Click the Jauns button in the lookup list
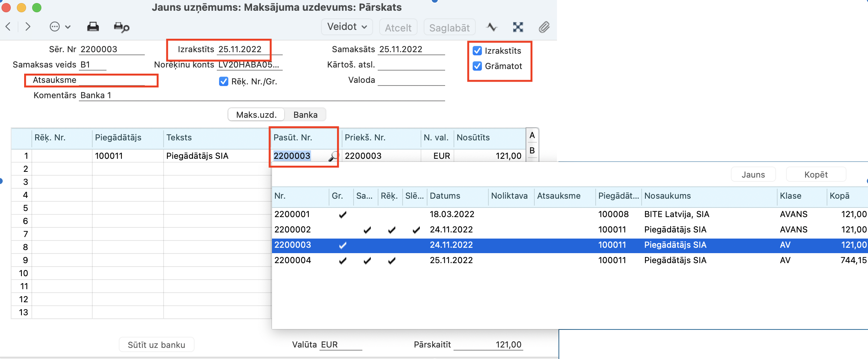This screenshot has width=868, height=359. [x=753, y=175]
